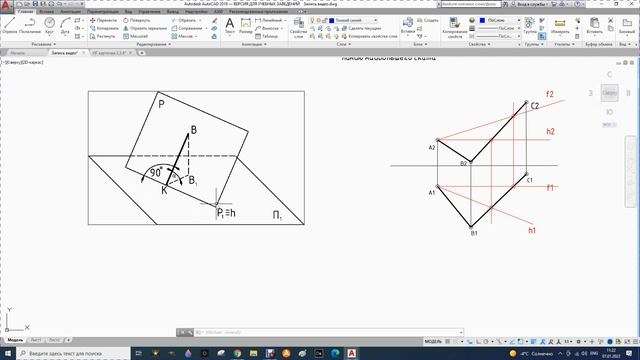
Task: Click Создать block button
Action: tap(428, 20)
